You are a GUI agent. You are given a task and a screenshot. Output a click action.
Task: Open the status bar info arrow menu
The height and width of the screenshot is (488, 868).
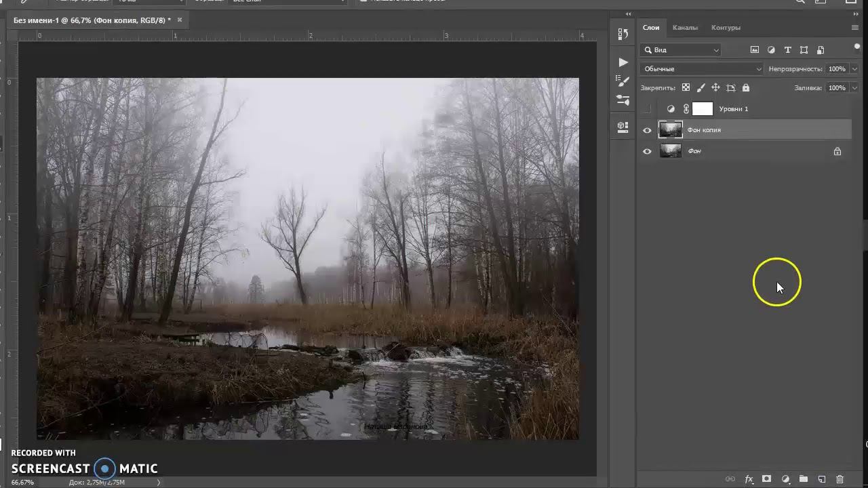[159, 483]
